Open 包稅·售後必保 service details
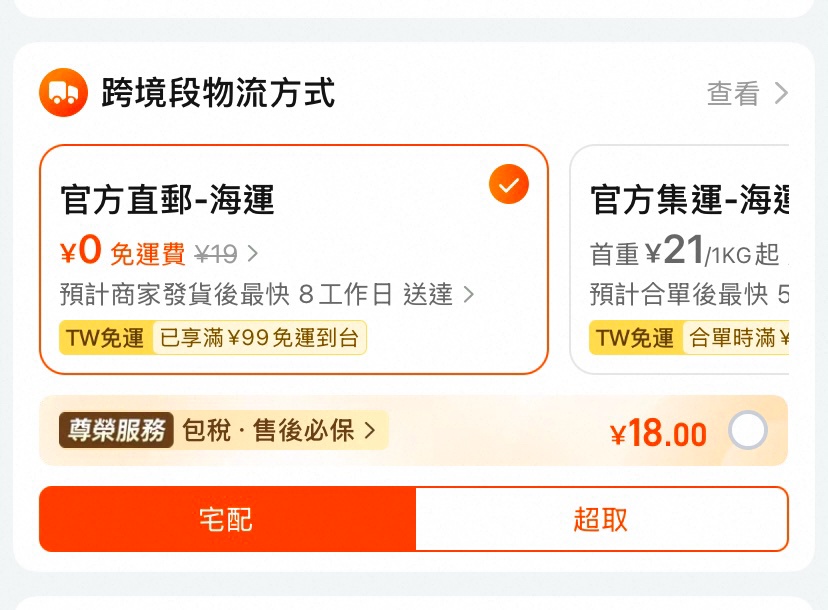 (278, 431)
